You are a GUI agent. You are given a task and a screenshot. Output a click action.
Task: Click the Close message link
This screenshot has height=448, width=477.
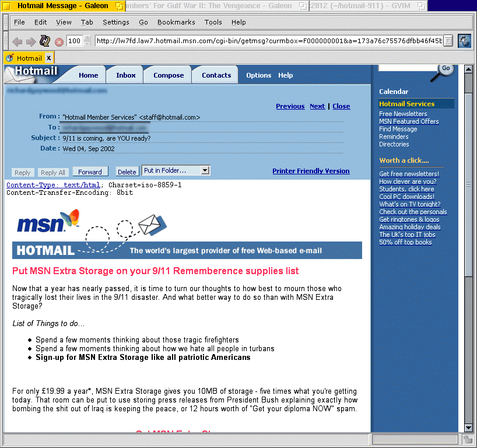click(x=341, y=106)
